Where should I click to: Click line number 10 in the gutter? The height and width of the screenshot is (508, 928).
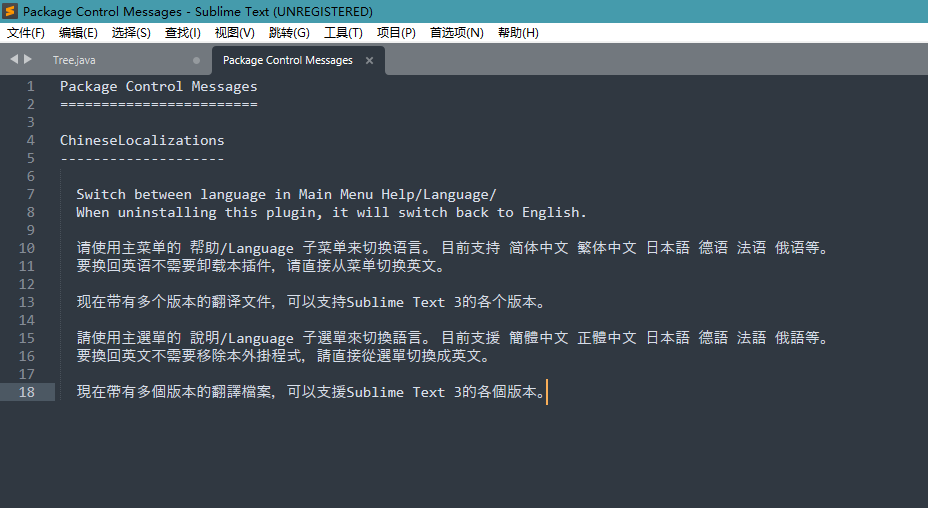(27, 248)
